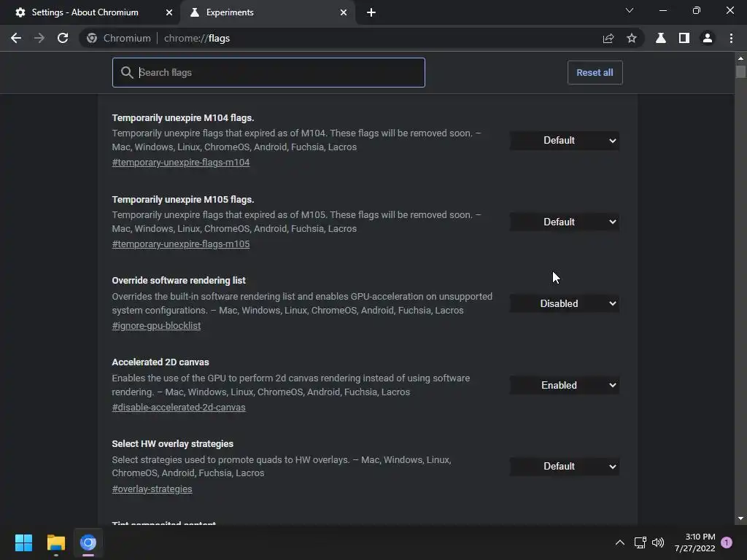747x560 pixels.
Task: Click the scrollbar down arrow
Action: [740, 518]
